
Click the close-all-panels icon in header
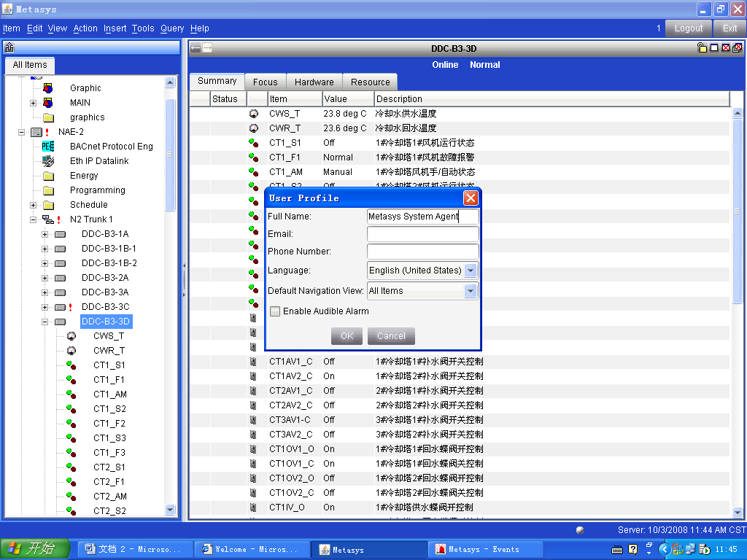coord(738,48)
